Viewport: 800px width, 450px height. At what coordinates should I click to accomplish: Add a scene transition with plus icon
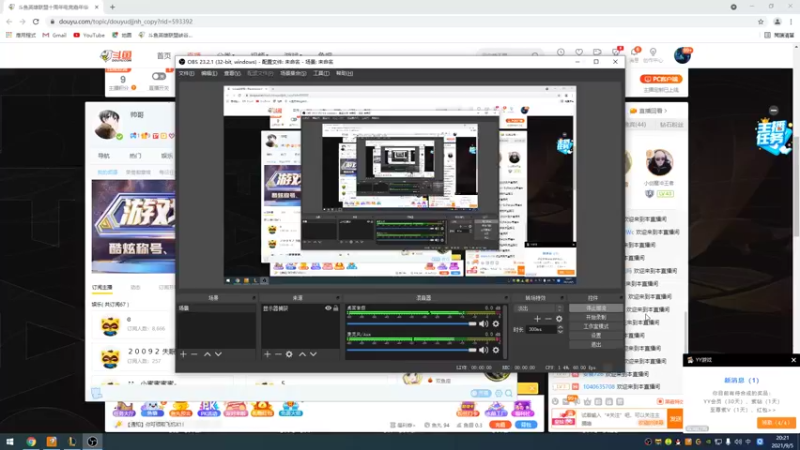tap(537, 319)
